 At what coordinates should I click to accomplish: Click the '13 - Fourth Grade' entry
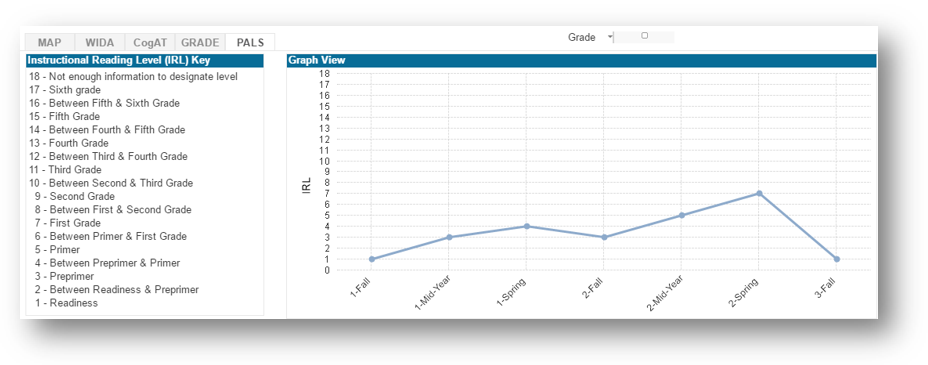point(69,143)
